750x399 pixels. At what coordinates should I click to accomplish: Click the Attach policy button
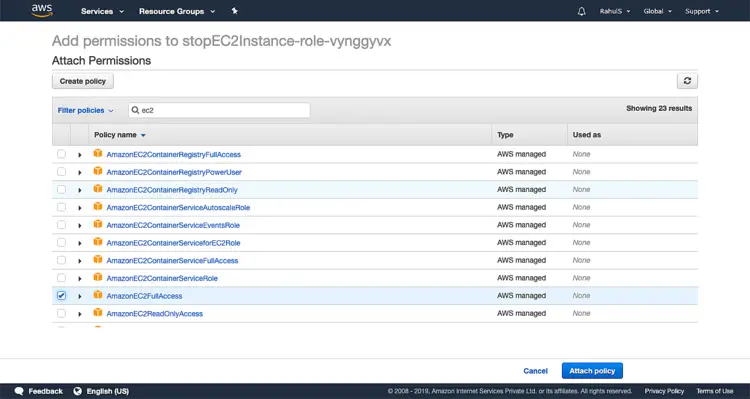coord(592,371)
